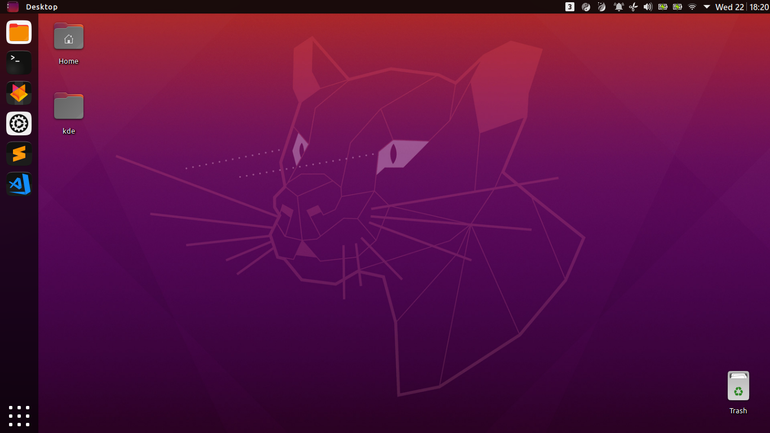
Task: Click the scissors clipboard tray icon
Action: pyautogui.click(x=633, y=7)
